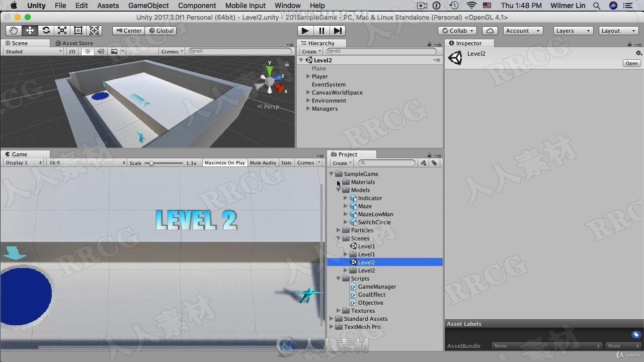Toggle scene audio with the speaker icon
Viewport: 644px width, 362px height.
tap(101, 51)
